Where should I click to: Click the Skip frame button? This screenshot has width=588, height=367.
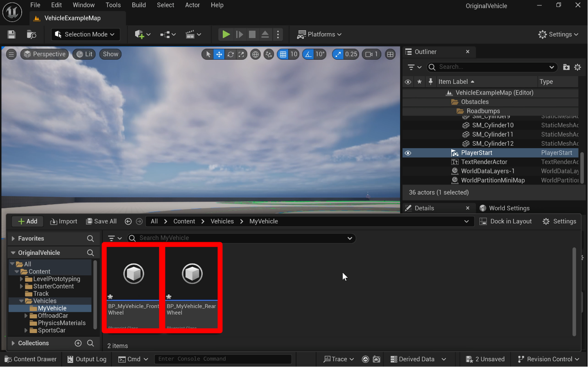click(x=240, y=34)
